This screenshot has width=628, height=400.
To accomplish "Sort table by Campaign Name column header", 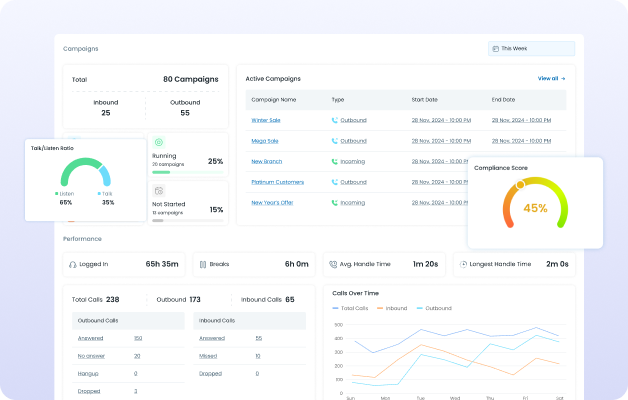I will pos(273,100).
